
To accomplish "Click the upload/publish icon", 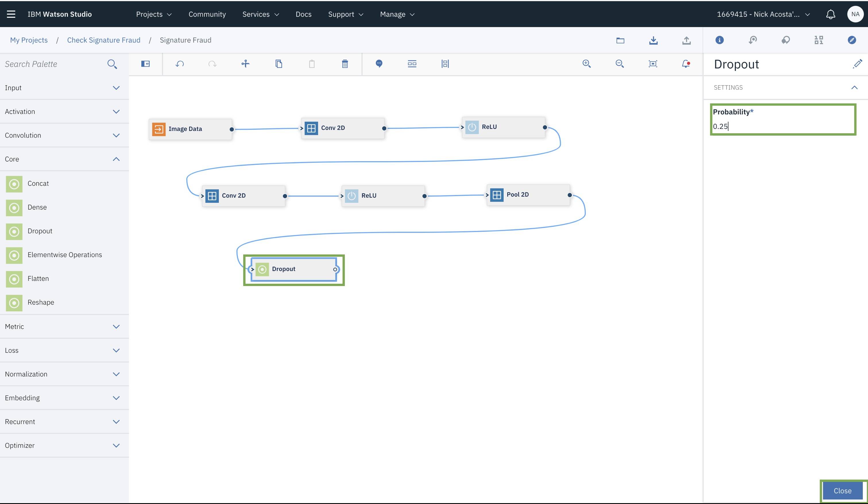I will (686, 40).
